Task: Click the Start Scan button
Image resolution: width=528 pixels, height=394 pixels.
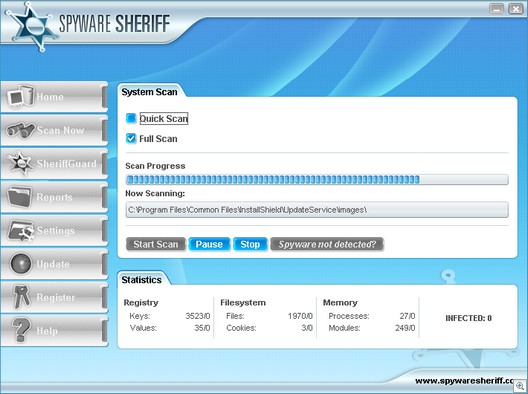Action: pos(156,244)
